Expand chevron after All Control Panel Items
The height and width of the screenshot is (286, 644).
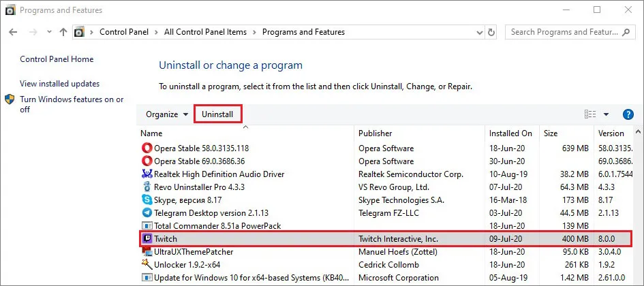pyautogui.click(x=255, y=32)
